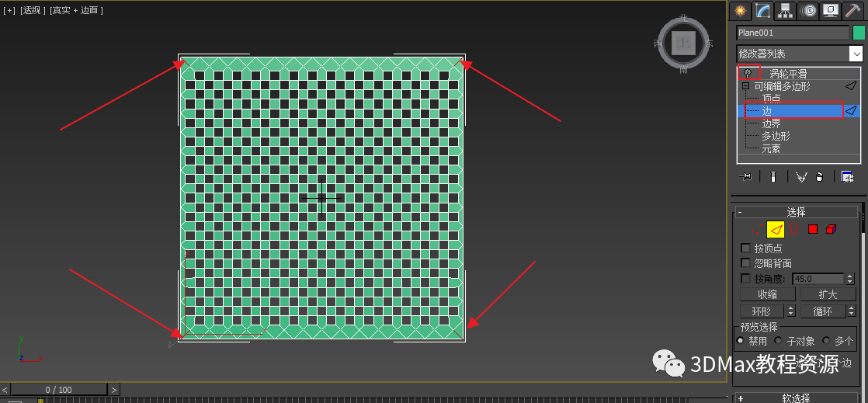Screen dimensions: 868x403
Task: Activate Element selection cube icon
Action: pyautogui.click(x=831, y=229)
